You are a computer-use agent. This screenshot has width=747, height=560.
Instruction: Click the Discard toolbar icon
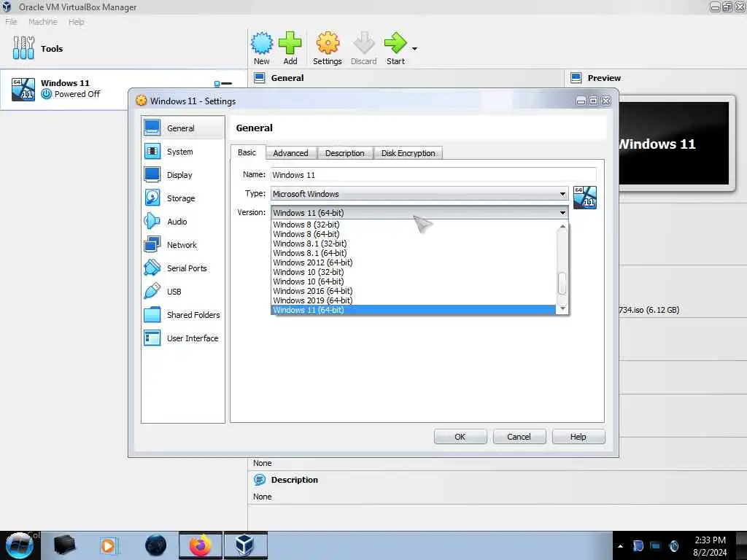click(363, 43)
